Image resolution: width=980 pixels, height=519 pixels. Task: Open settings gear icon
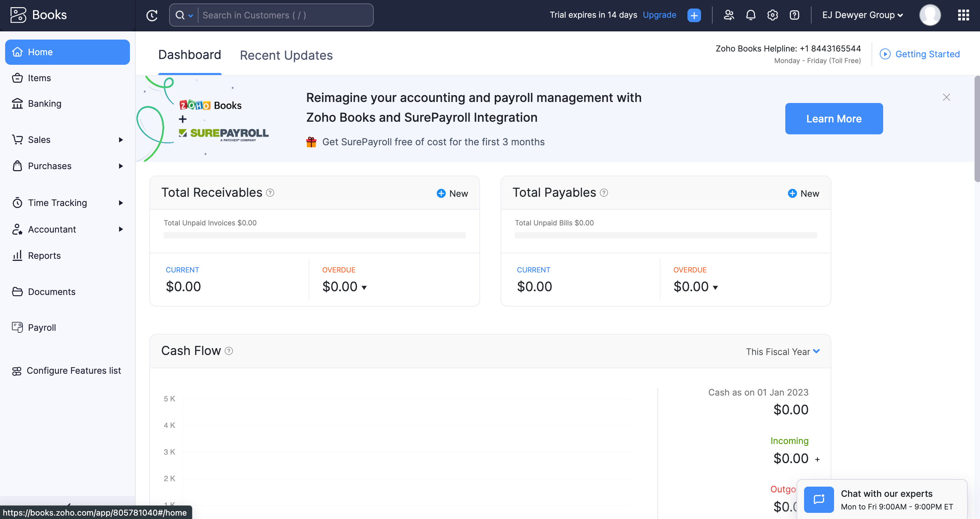click(x=772, y=15)
